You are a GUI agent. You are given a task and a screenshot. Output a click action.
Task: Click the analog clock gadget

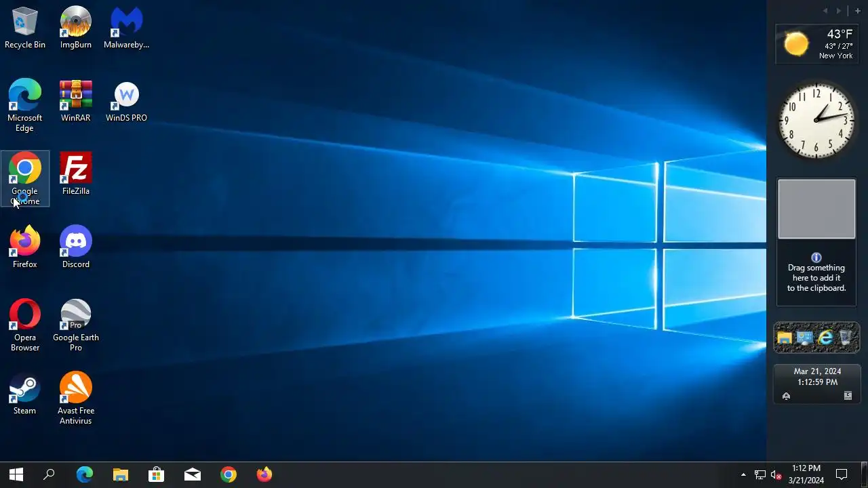click(x=816, y=121)
